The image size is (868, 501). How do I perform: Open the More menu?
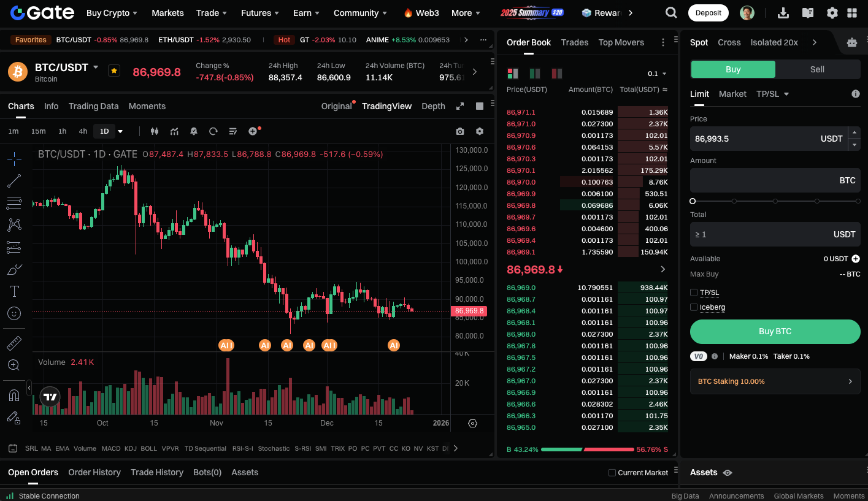466,13
